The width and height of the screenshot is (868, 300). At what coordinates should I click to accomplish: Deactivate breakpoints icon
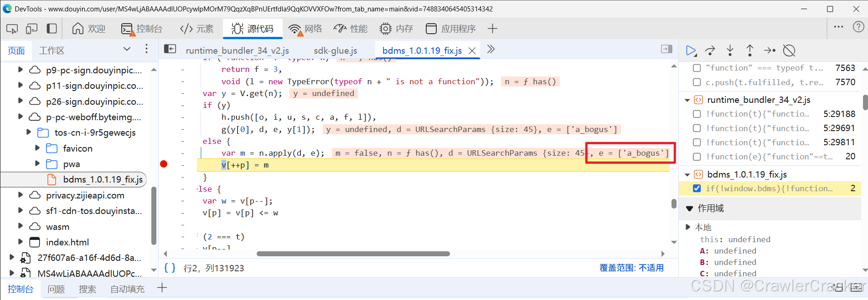click(789, 51)
